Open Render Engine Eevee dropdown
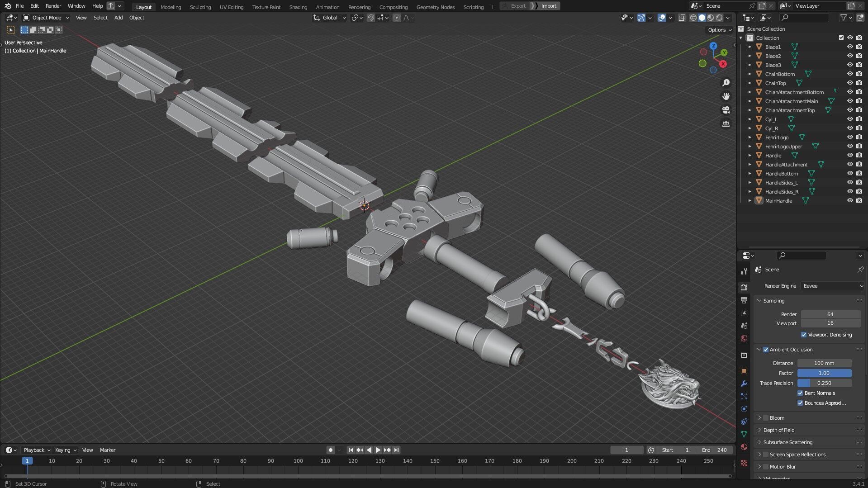The height and width of the screenshot is (488, 868). pyautogui.click(x=833, y=286)
